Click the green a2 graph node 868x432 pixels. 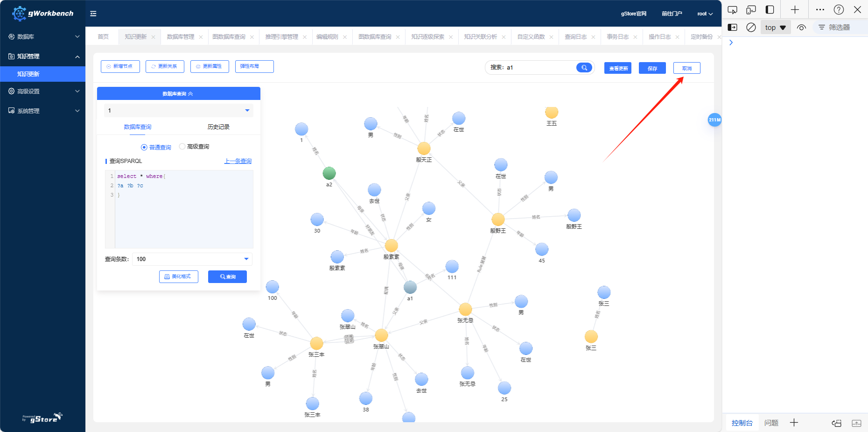click(x=329, y=173)
